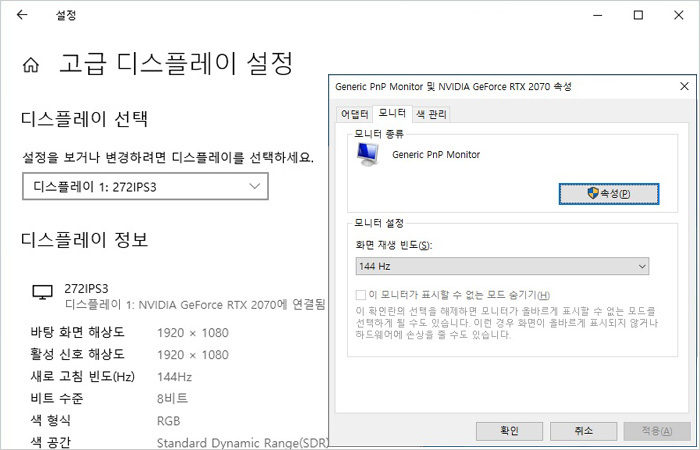Click the 취소 button
This screenshot has width=700, height=450.
click(x=583, y=430)
